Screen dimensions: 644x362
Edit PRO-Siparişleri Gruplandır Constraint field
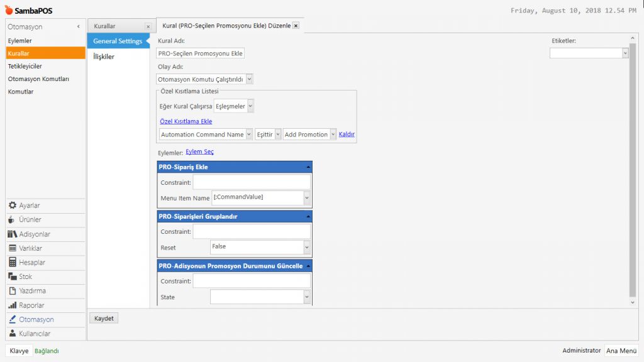252,231
